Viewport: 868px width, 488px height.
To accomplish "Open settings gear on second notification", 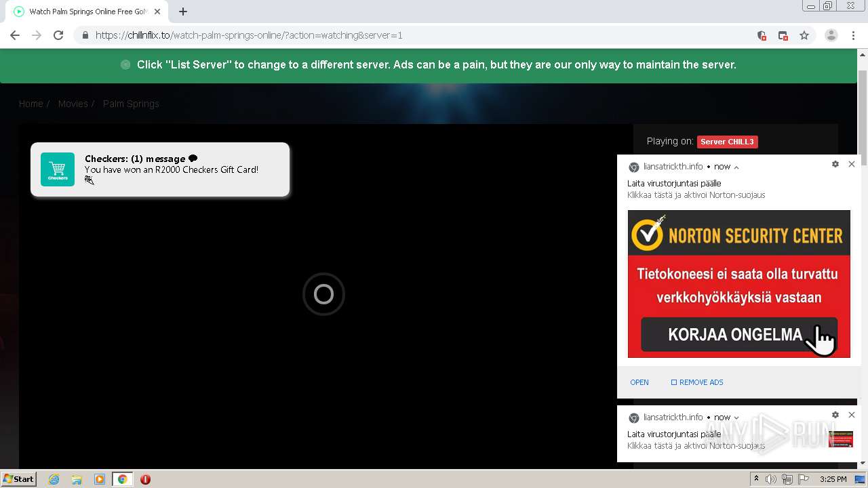I will point(835,415).
